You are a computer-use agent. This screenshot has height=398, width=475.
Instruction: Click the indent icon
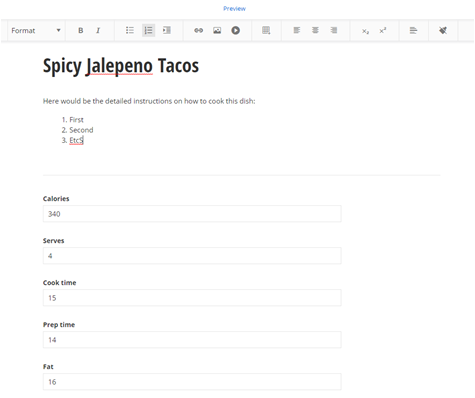pos(167,31)
